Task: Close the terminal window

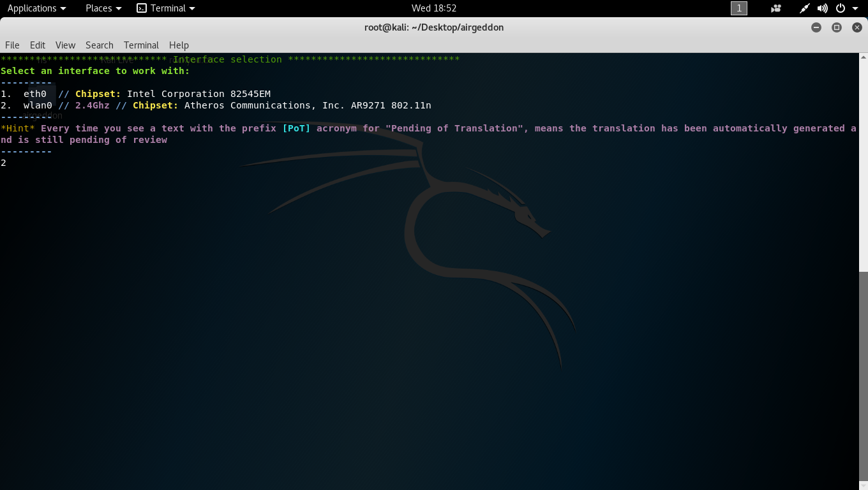Action: 857,27
